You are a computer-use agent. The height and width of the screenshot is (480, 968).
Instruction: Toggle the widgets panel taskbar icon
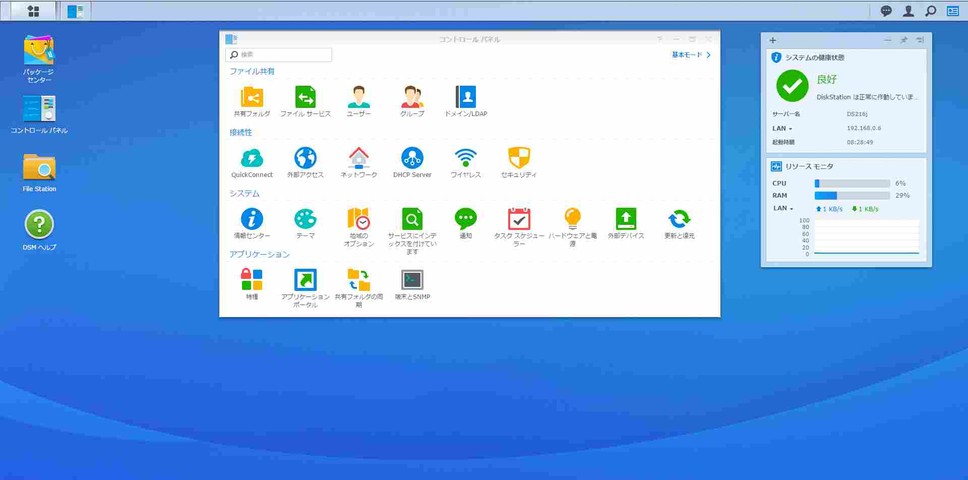coord(953,10)
